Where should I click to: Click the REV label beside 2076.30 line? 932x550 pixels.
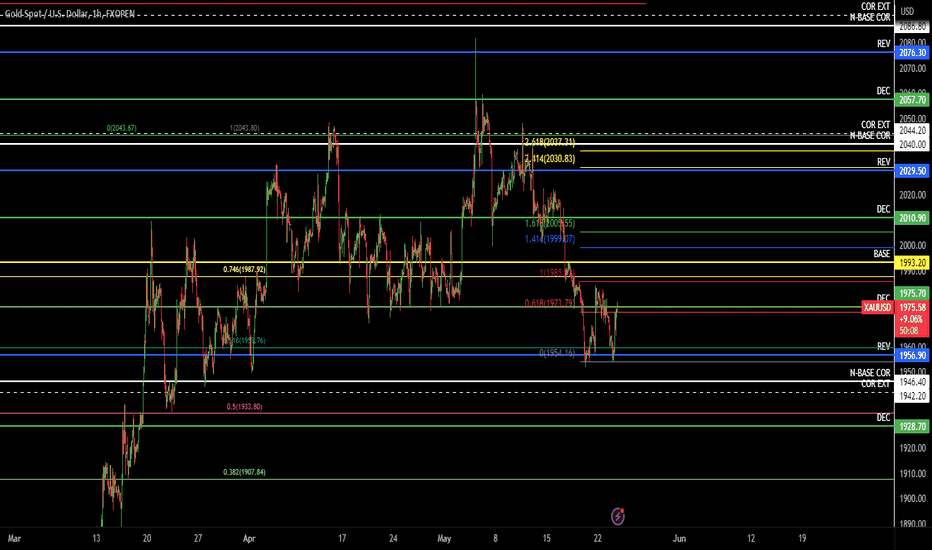click(x=883, y=44)
